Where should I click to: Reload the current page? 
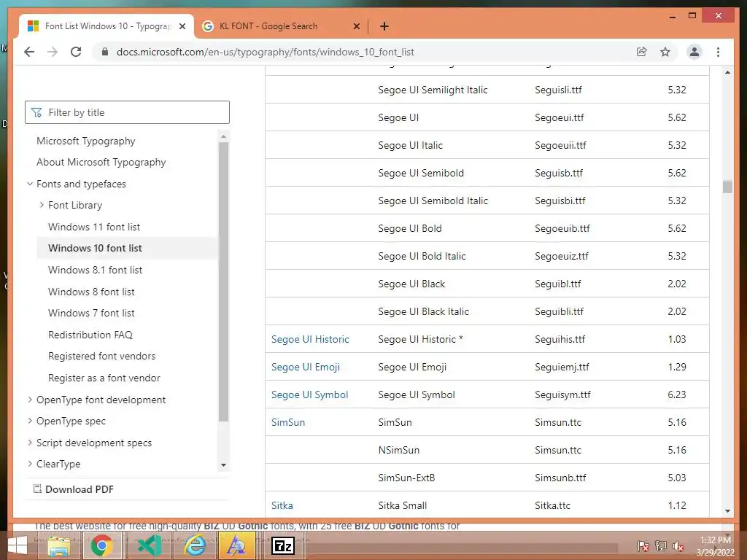pyautogui.click(x=76, y=52)
